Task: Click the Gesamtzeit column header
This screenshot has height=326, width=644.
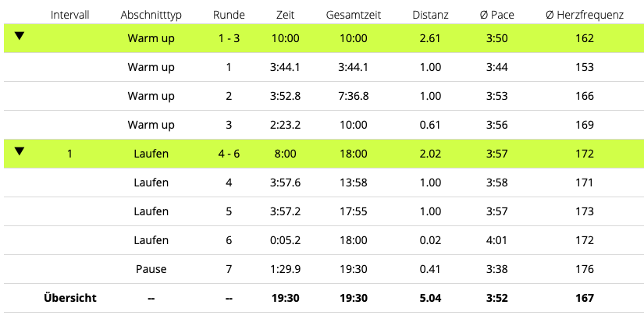Action: [354, 15]
